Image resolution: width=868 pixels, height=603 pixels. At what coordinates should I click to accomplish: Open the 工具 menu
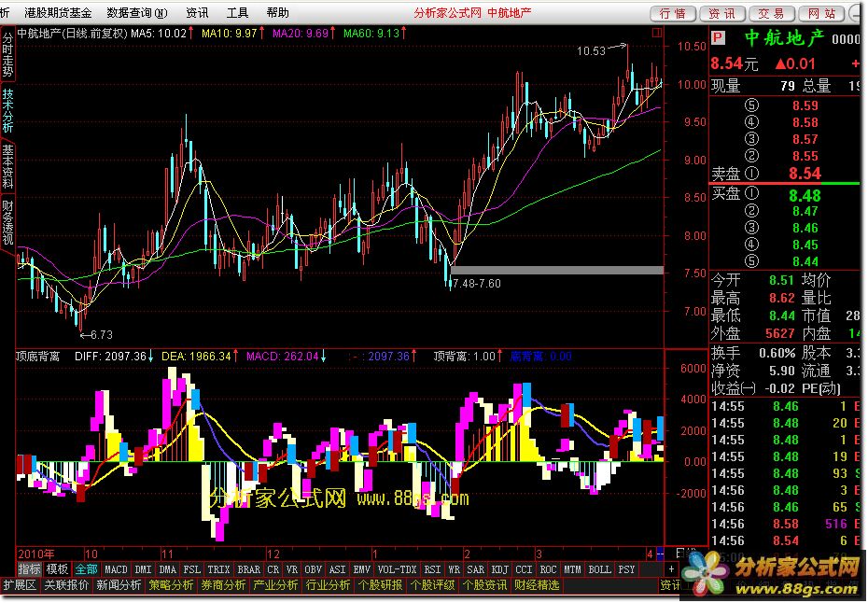click(237, 12)
